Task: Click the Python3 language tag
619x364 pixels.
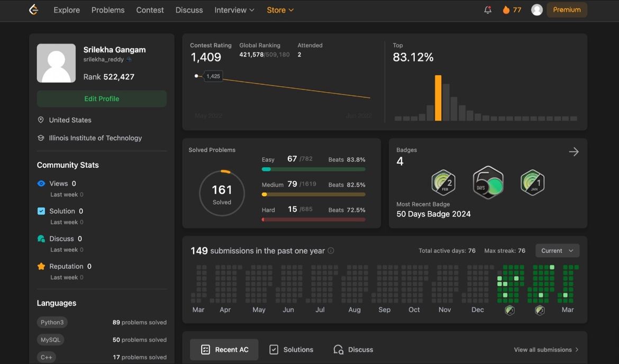Action: [x=52, y=322]
